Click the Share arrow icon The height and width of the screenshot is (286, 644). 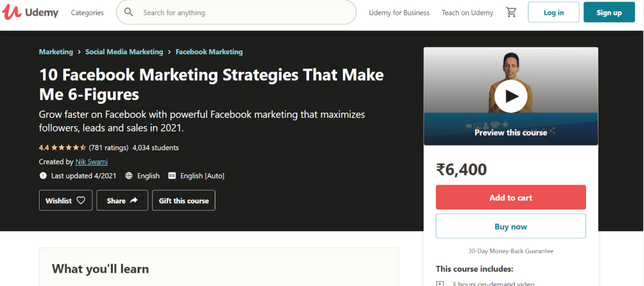(133, 200)
